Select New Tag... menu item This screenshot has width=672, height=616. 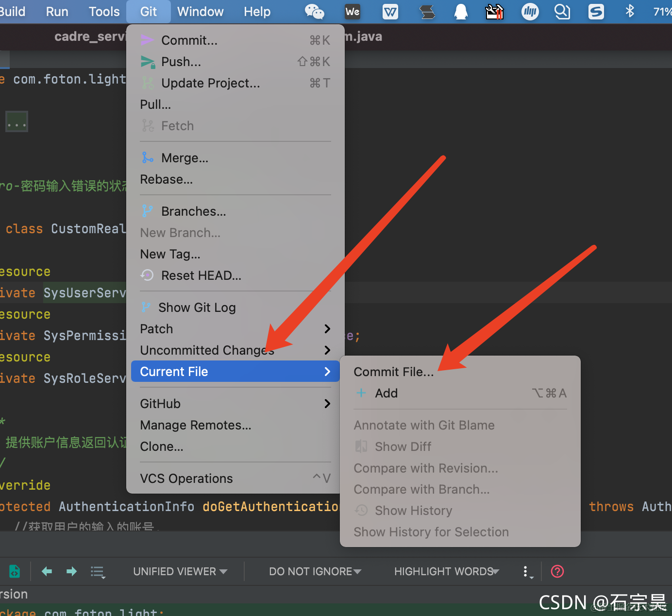(x=235, y=254)
